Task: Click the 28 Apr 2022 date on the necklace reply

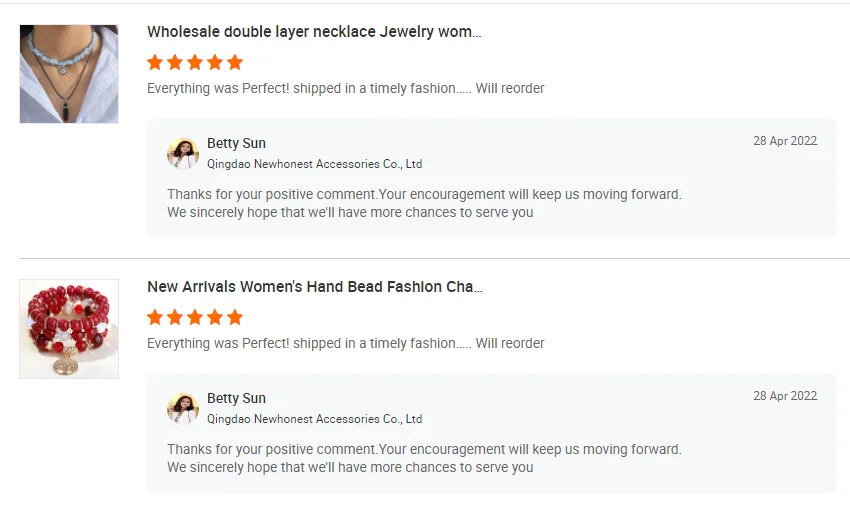Action: point(785,141)
